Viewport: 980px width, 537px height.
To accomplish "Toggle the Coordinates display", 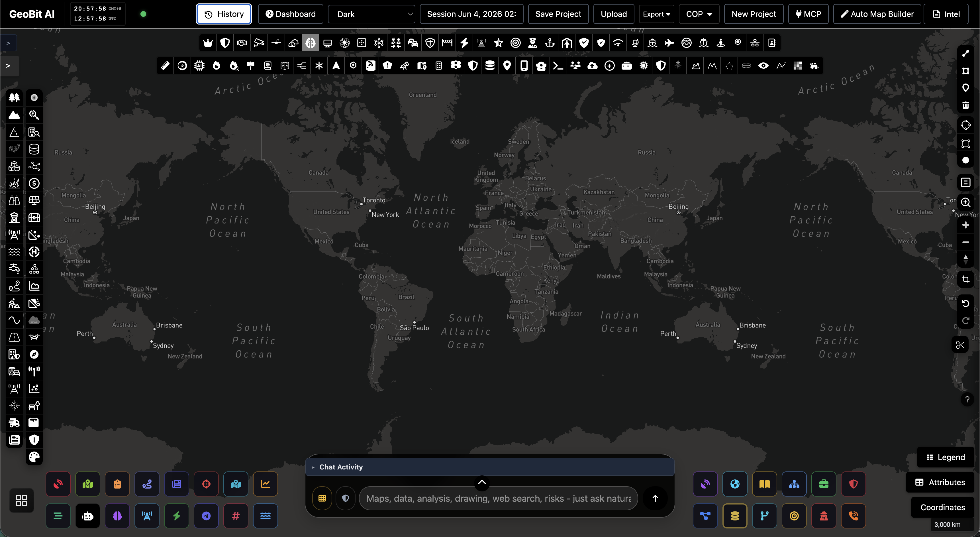I will 942,507.
